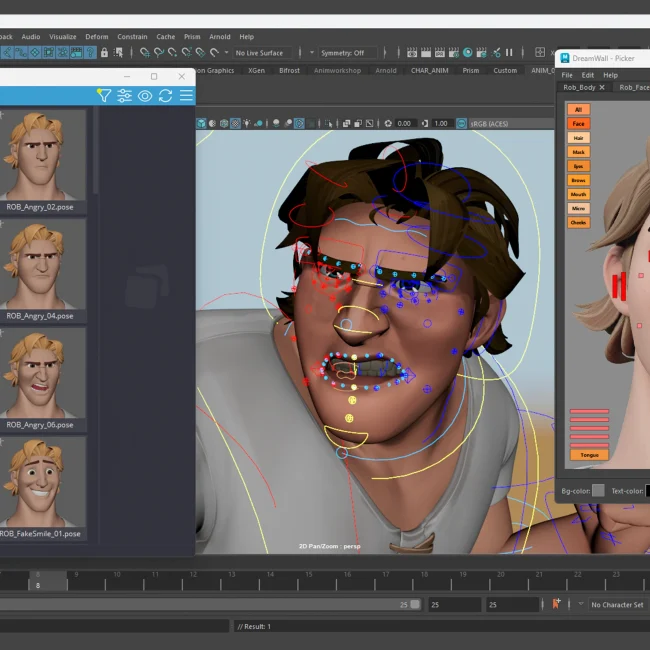The height and width of the screenshot is (650, 650).
Task: Click the pause Viewport 2.0 button
Action: 509,53
